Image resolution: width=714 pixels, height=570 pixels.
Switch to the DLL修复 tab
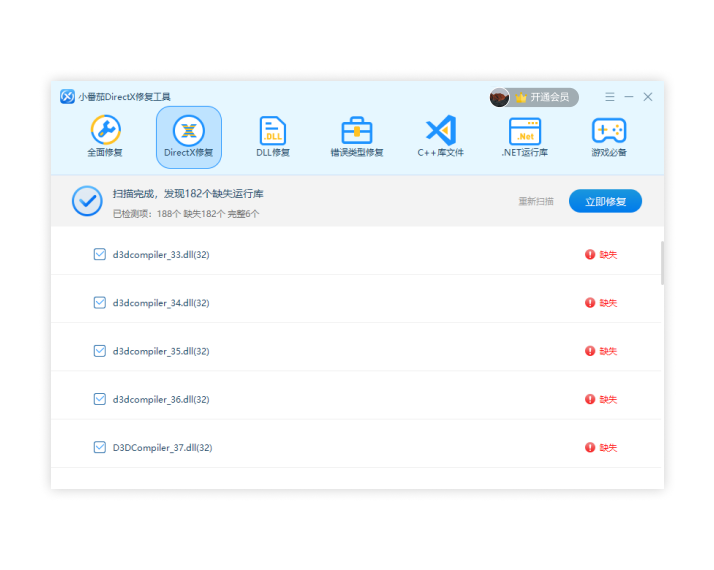click(x=273, y=137)
